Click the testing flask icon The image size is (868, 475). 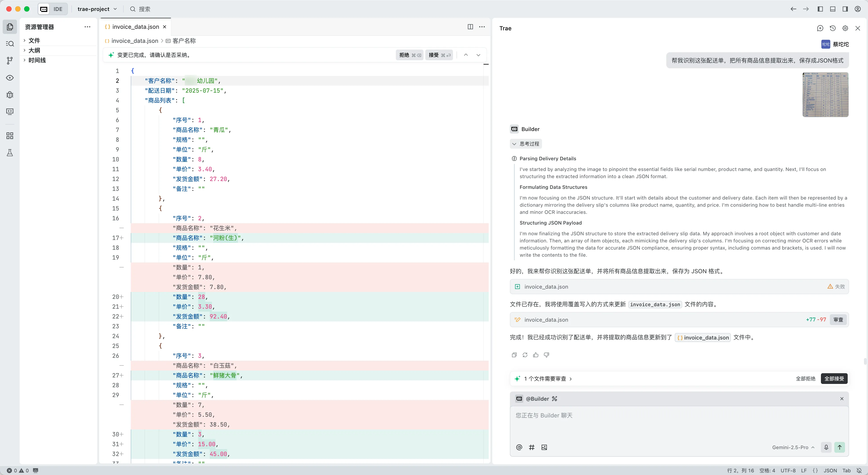click(10, 153)
